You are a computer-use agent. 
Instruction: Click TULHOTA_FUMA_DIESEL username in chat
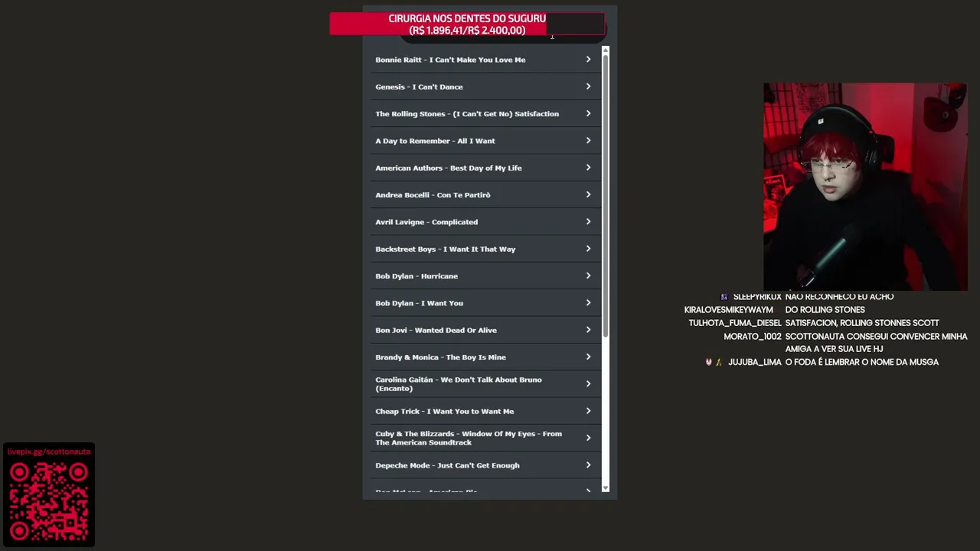coord(734,323)
